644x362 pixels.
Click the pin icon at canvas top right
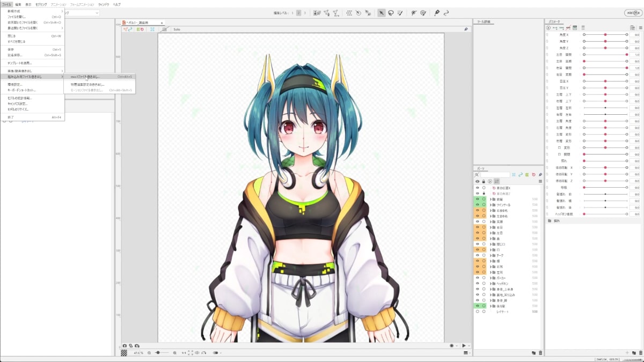coord(466,29)
